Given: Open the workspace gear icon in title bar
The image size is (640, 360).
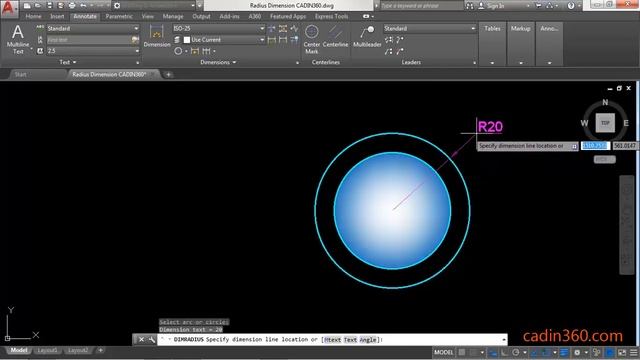Looking at the screenshot, I should point(117,6).
